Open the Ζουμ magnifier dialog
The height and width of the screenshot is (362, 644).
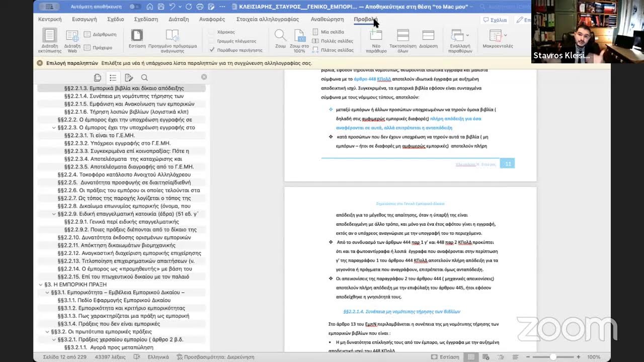click(x=280, y=39)
